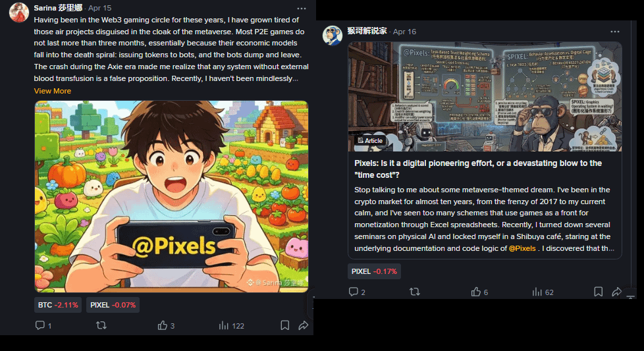Image resolution: width=644 pixels, height=351 pixels.
Task: Open comments on Sarina's post
Action: click(43, 325)
